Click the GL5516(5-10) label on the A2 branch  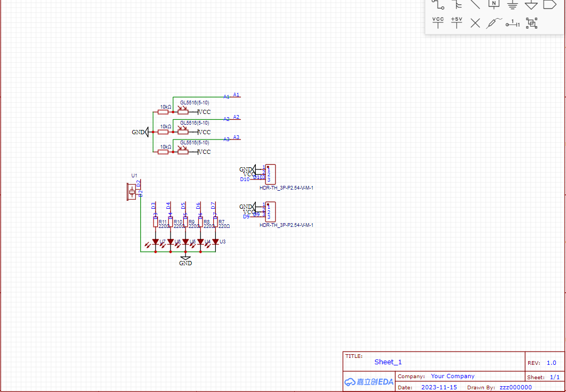coord(195,123)
